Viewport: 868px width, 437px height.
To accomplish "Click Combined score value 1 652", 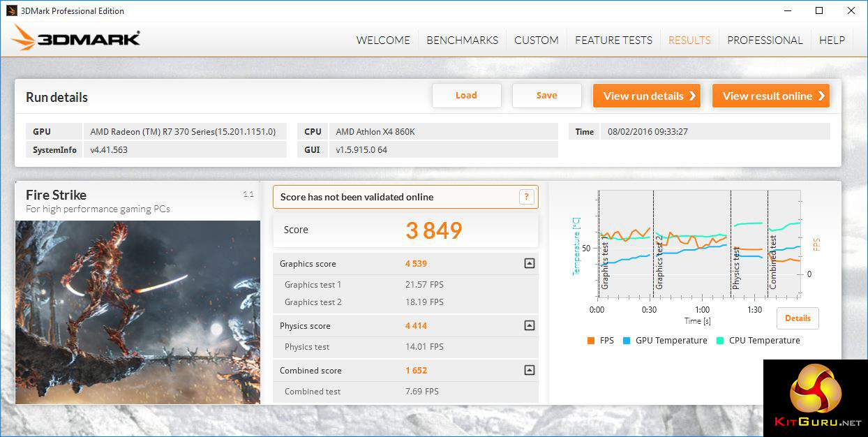I will pyautogui.click(x=416, y=371).
